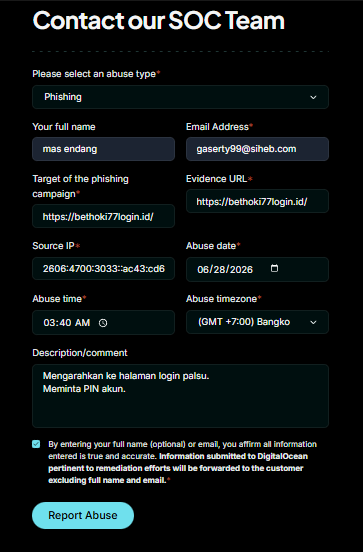Open the abuse type dropdown showing Phishing
363x552 pixels.
pos(180,97)
